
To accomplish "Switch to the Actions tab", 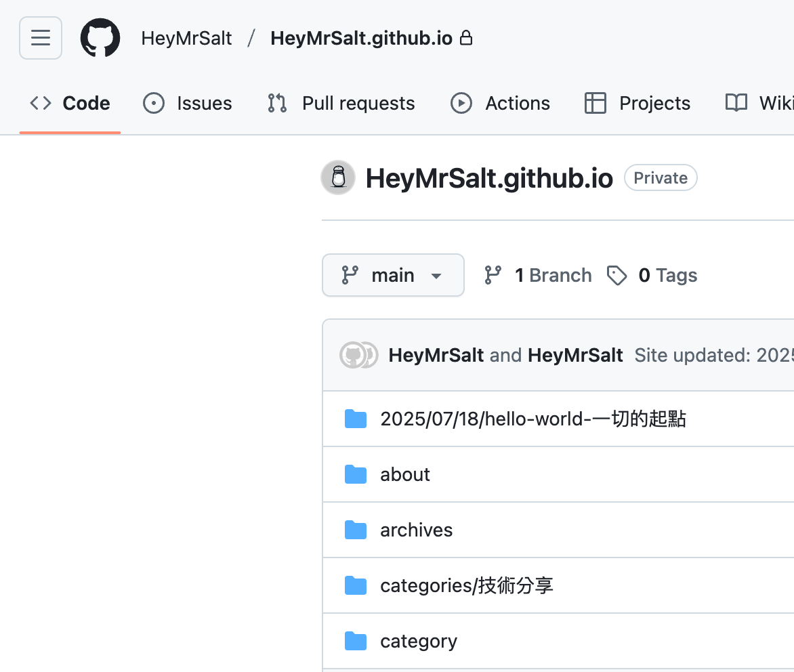I will click(x=500, y=103).
